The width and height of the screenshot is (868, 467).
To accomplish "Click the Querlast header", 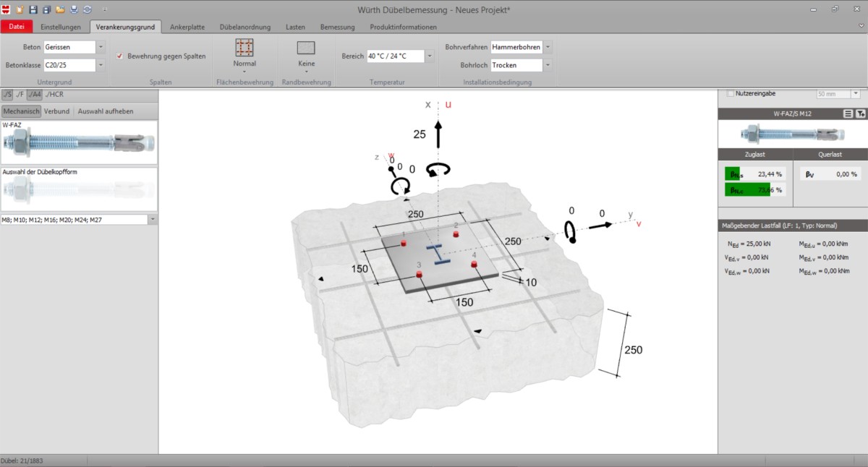I will click(830, 154).
